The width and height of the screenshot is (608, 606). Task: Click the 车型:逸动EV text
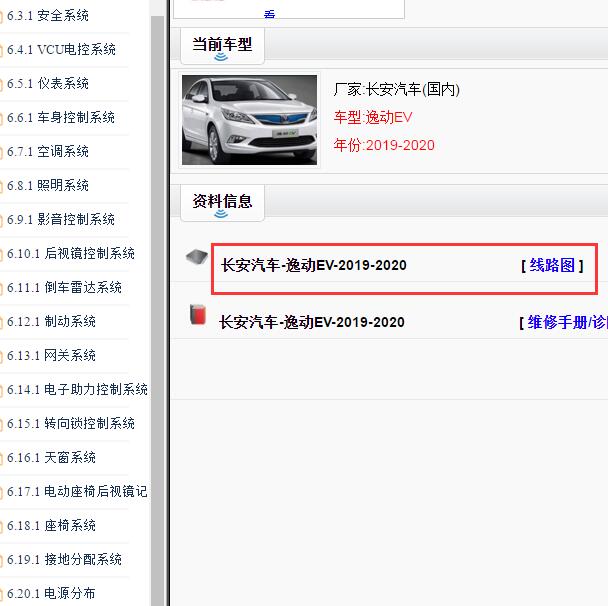[373, 117]
